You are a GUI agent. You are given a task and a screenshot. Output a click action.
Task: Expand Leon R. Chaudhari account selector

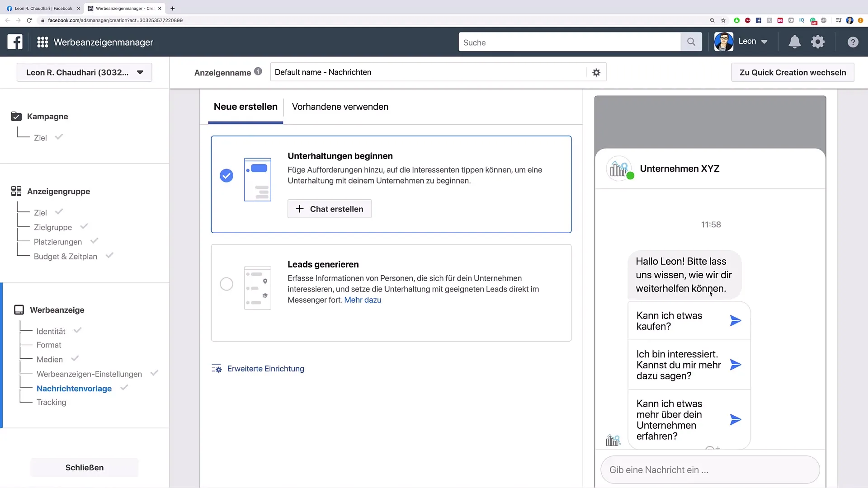click(x=84, y=72)
